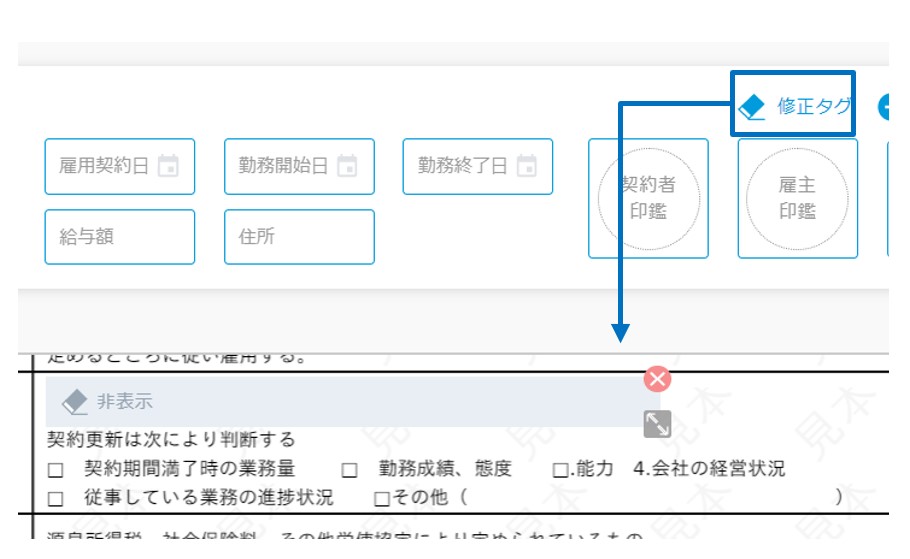The width and height of the screenshot is (910, 559).
Task: Open calendar icon in 勤務開始日 field
Action: [x=347, y=165]
